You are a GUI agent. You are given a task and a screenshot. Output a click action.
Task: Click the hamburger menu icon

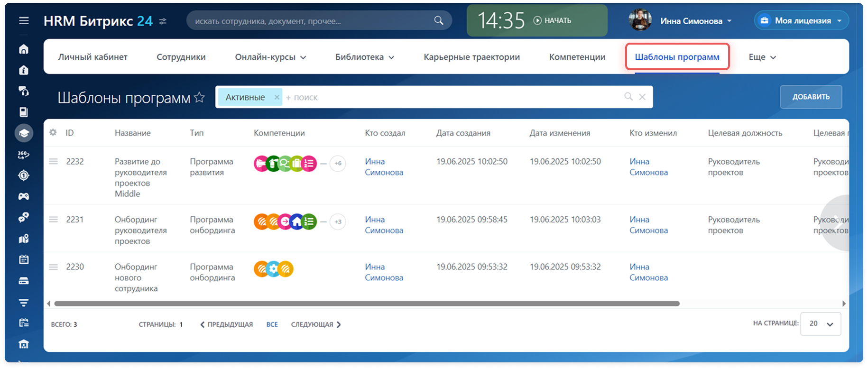[24, 20]
